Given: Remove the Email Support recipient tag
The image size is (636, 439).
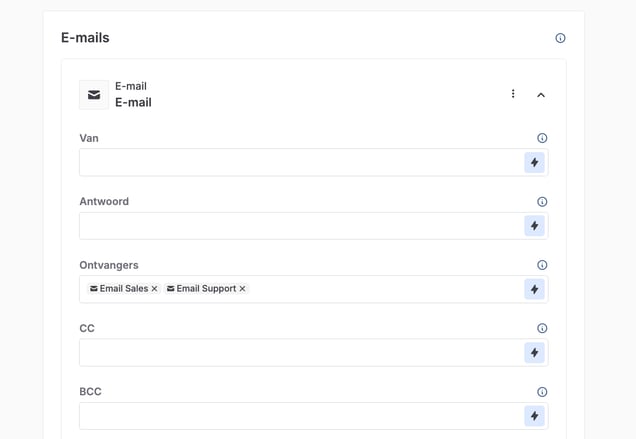Looking at the screenshot, I should (242, 289).
